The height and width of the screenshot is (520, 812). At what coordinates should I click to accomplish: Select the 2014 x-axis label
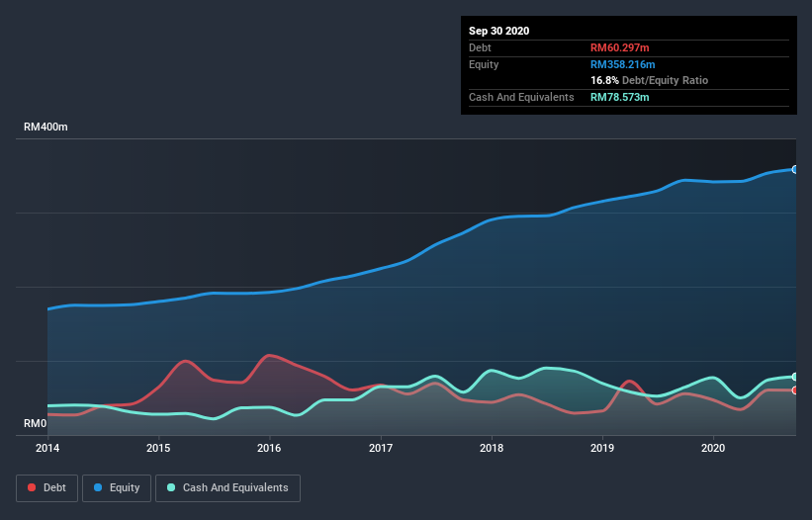coord(47,448)
